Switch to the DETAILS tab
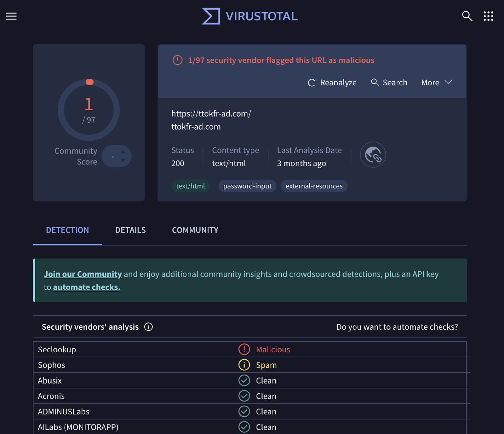 (x=130, y=230)
